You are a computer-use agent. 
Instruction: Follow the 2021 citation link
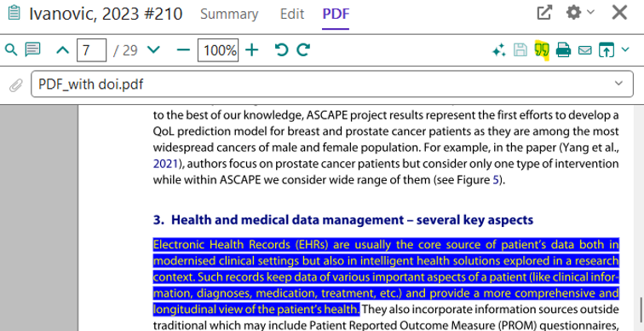point(165,164)
